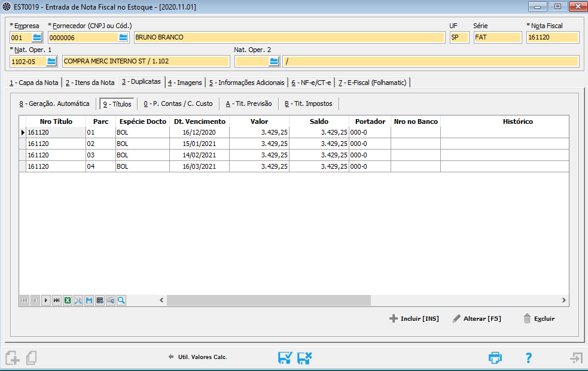Open the 4 - Imagens tab
588x371 pixels.
point(185,83)
